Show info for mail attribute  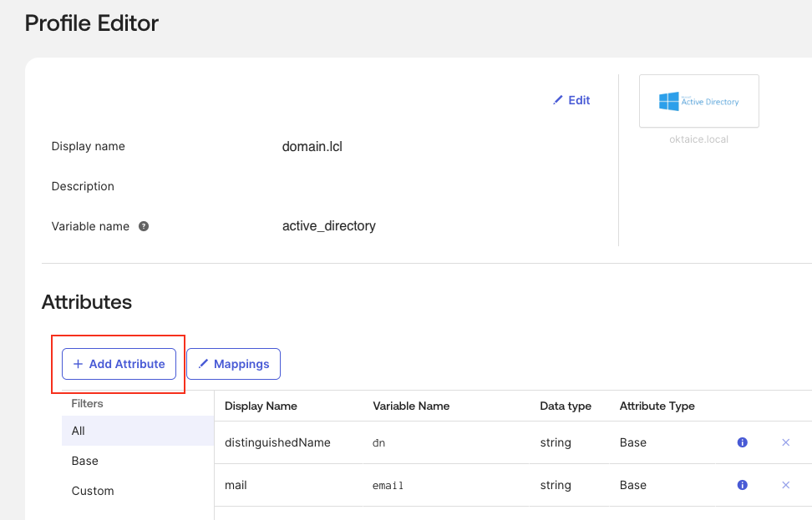(742, 485)
